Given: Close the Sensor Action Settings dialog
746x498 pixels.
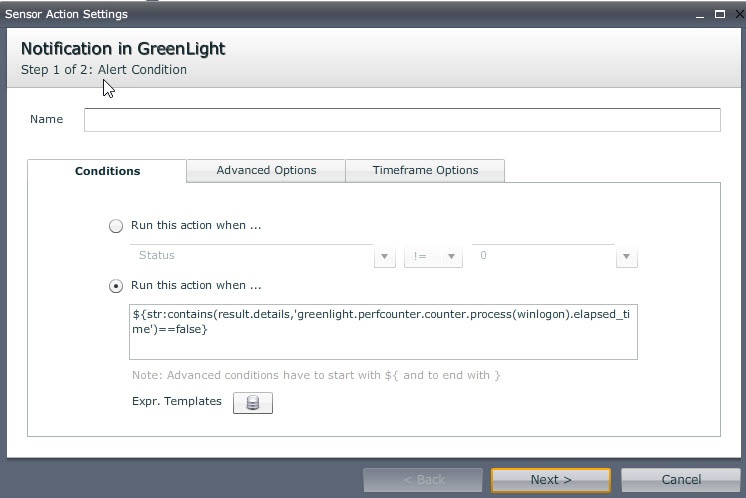Looking at the screenshot, I should 734,14.
